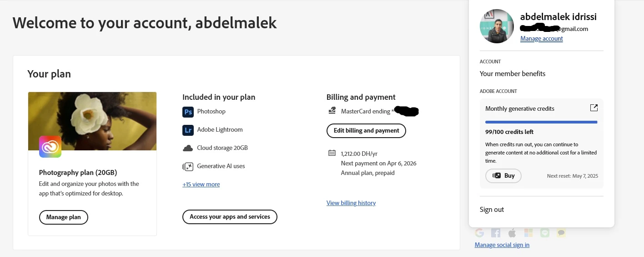Click the Generative AI uses icon
644x257 pixels.
click(188, 166)
